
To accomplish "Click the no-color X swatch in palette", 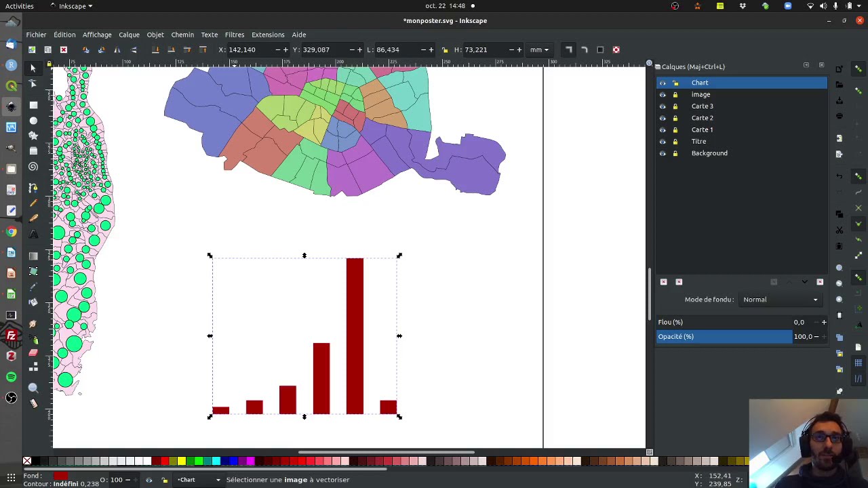I will [27, 462].
